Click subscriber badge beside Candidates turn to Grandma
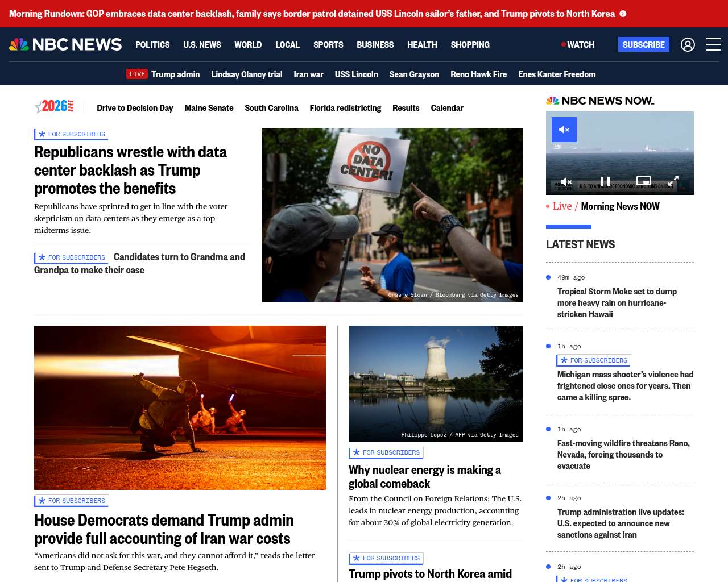The width and height of the screenshot is (728, 582). [72, 257]
